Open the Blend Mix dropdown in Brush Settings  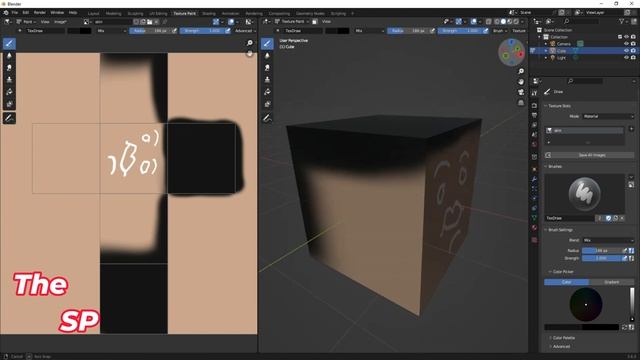pos(608,240)
